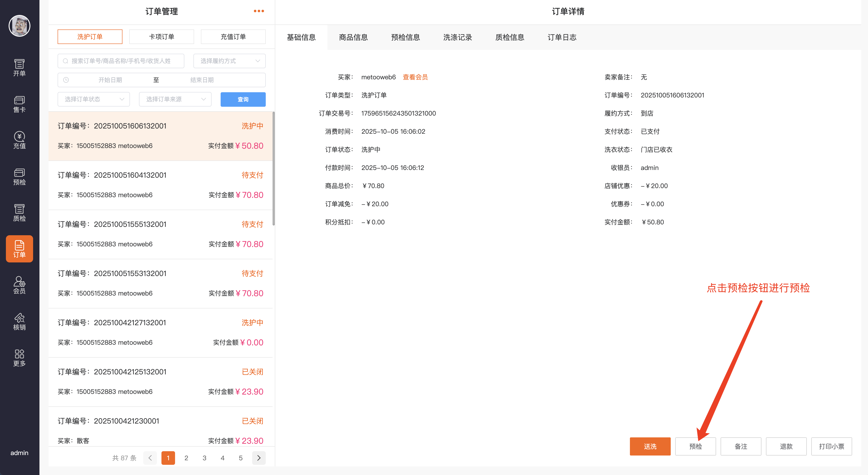This screenshot has height=475, width=868.
Task: Open the 开单 sidebar icon
Action: pyautogui.click(x=19, y=67)
